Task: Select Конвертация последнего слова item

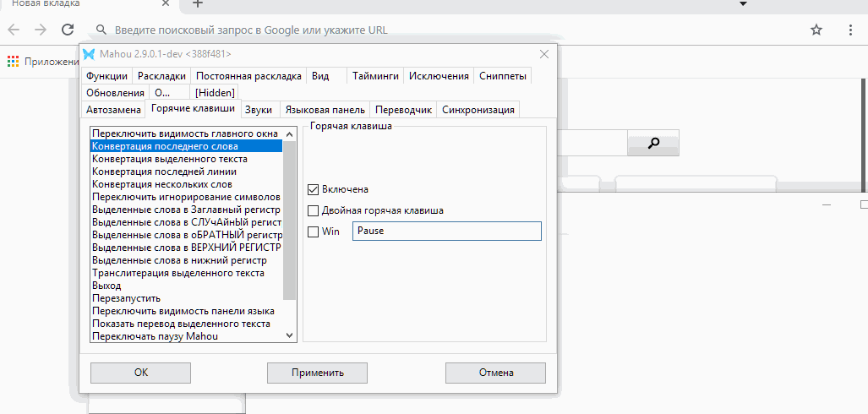Action: pyautogui.click(x=187, y=146)
